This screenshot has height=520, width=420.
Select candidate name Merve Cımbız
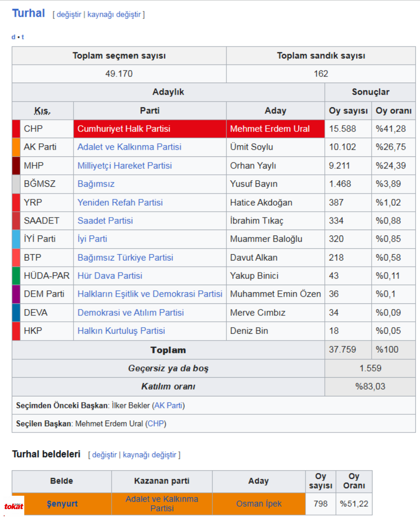click(x=258, y=312)
